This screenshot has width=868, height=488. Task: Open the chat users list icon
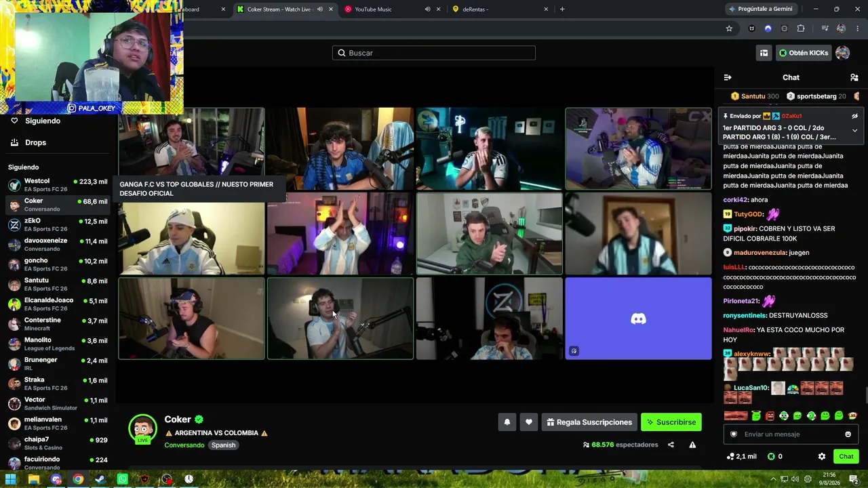[x=854, y=77]
